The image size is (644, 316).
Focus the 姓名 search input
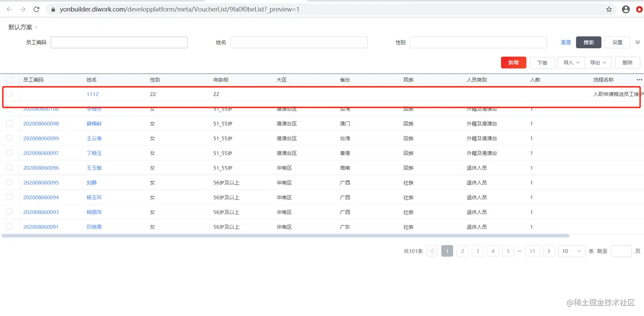[299, 42]
